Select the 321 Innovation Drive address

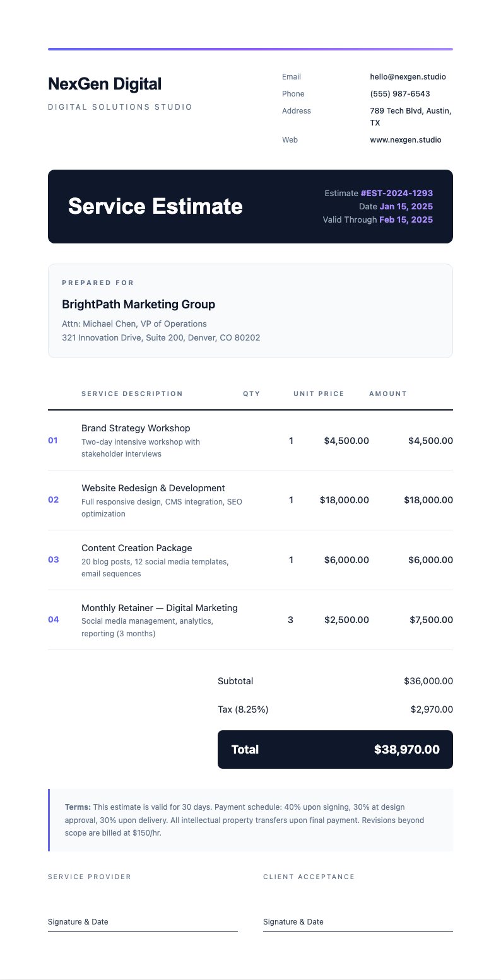(x=161, y=338)
